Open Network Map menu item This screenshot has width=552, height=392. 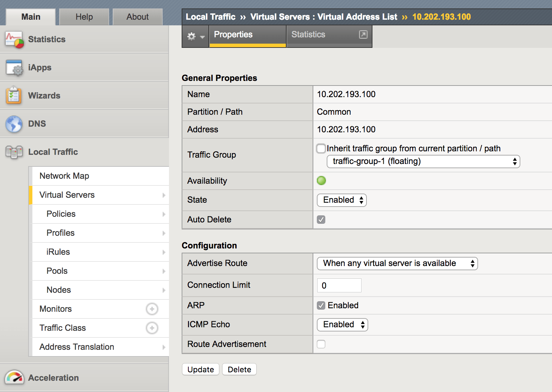point(101,176)
